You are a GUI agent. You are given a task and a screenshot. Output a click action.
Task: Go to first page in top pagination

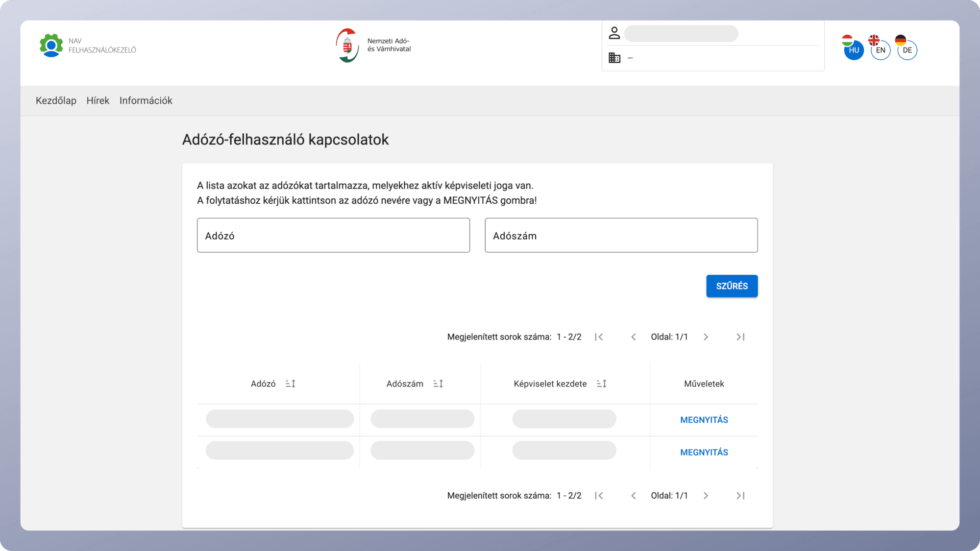coord(599,337)
